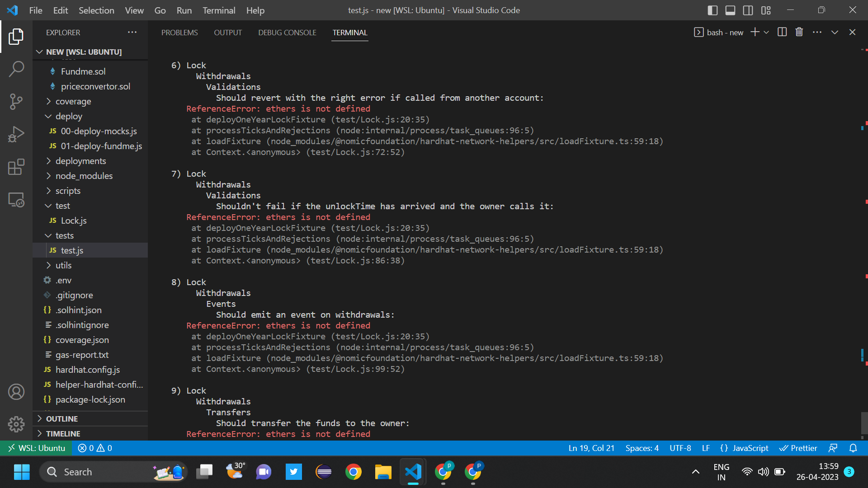The height and width of the screenshot is (488, 868).
Task: Expand the node_modules folder
Action: pyautogui.click(x=84, y=176)
